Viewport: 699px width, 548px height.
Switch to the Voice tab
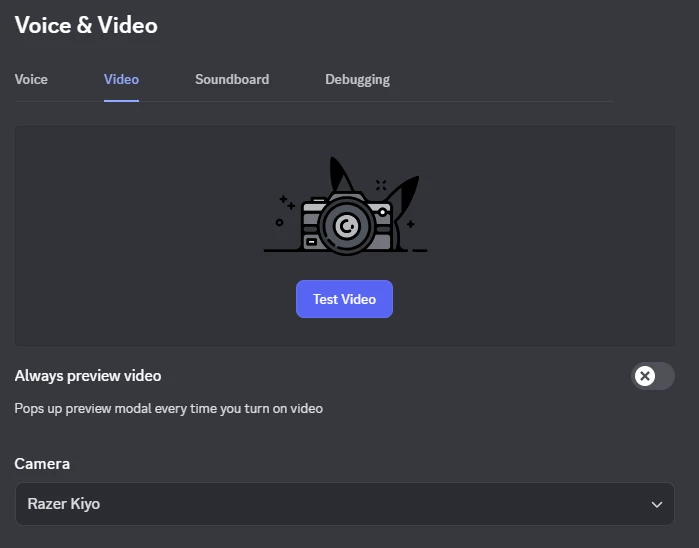(x=31, y=79)
